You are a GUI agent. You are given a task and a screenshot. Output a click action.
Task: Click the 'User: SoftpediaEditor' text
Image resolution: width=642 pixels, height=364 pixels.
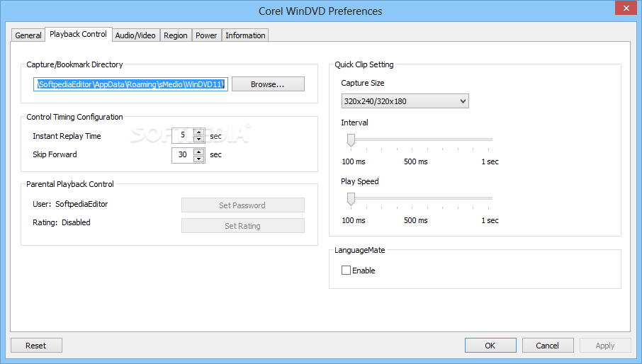click(70, 204)
